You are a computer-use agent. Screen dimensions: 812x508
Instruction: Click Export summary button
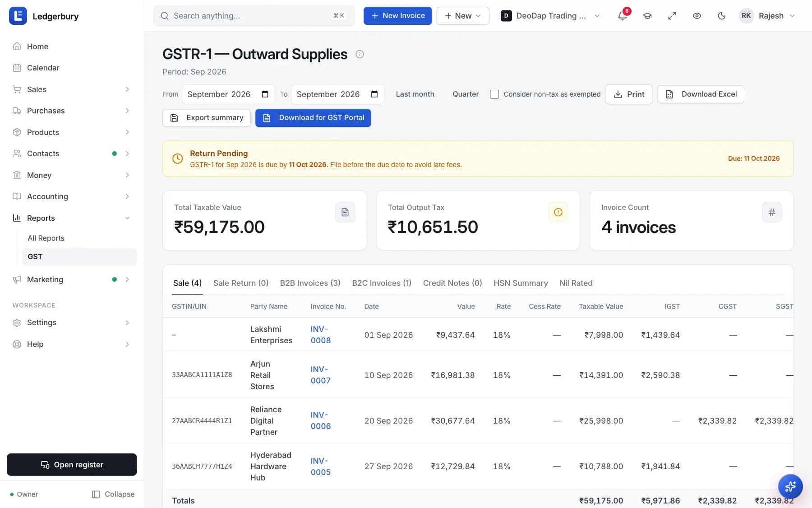tap(207, 118)
